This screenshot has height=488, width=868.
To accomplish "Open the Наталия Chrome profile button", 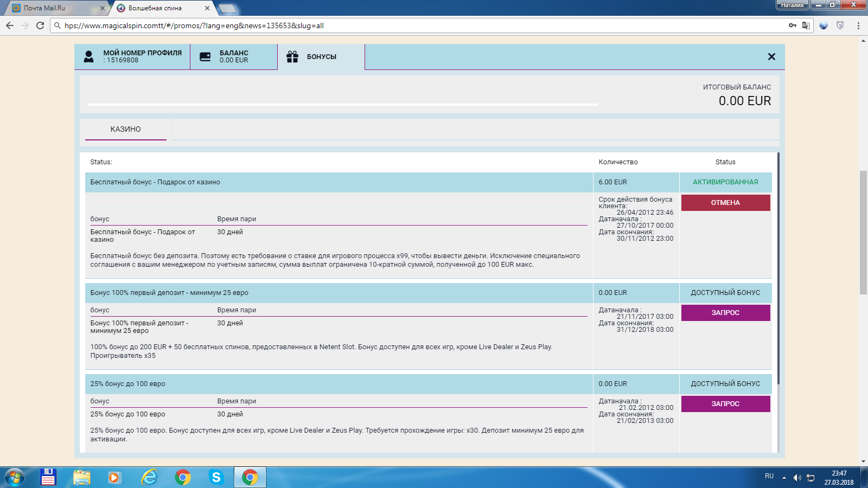I will click(792, 5).
